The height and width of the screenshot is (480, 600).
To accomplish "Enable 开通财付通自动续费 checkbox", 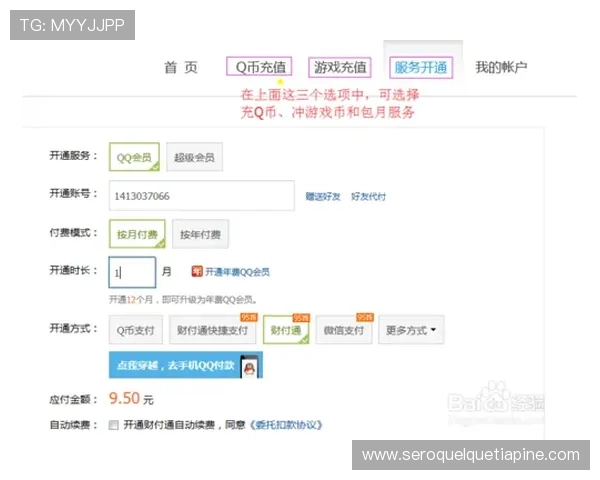I will coord(114,425).
